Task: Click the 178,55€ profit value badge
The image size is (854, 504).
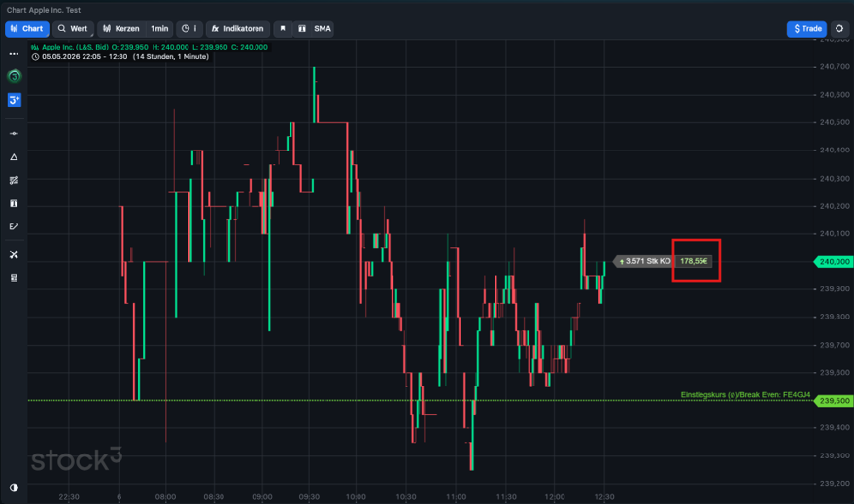Action: pyautogui.click(x=694, y=262)
